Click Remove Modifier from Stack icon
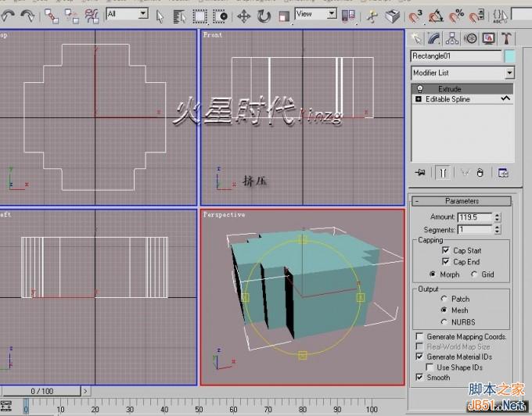Viewport: 532px width, 416px height. (x=480, y=173)
